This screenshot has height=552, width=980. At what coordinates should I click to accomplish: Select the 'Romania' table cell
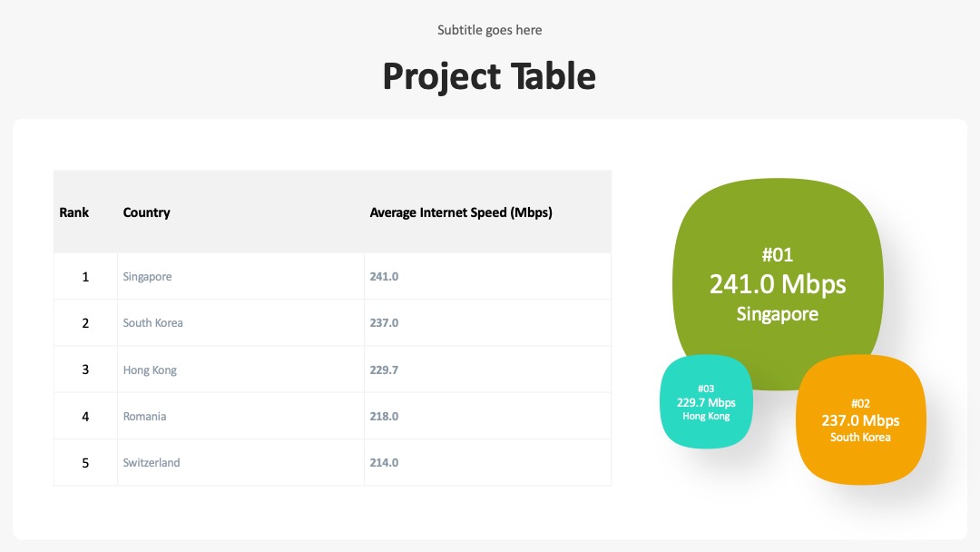click(x=240, y=417)
